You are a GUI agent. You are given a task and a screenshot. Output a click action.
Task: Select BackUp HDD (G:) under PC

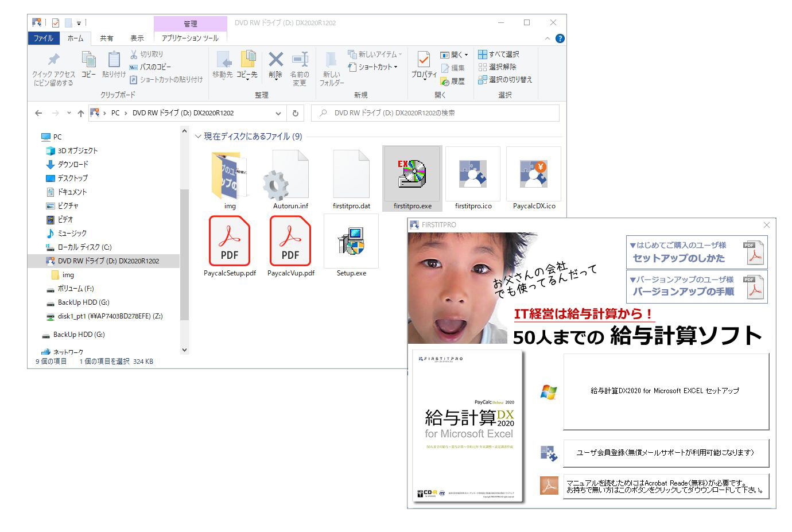point(77,302)
